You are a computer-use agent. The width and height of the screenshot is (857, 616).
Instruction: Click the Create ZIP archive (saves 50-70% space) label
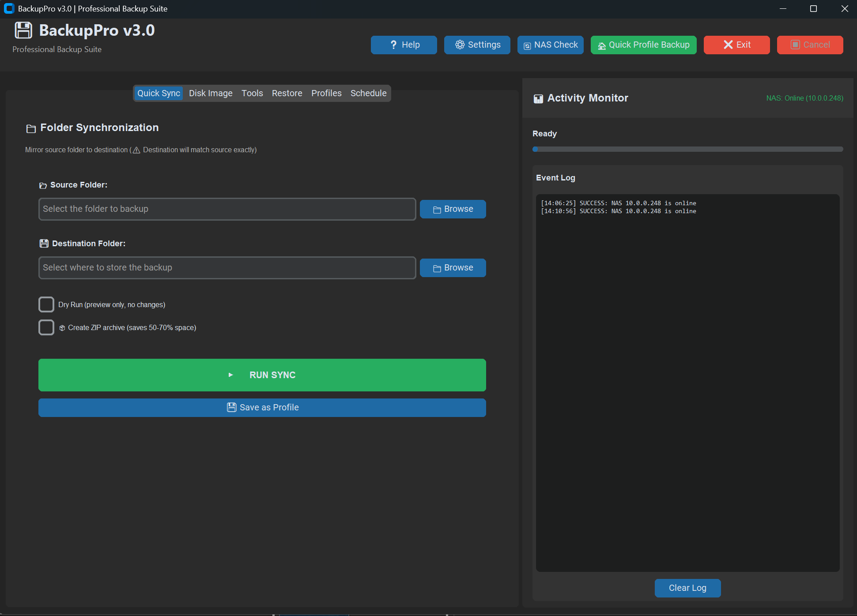point(132,328)
